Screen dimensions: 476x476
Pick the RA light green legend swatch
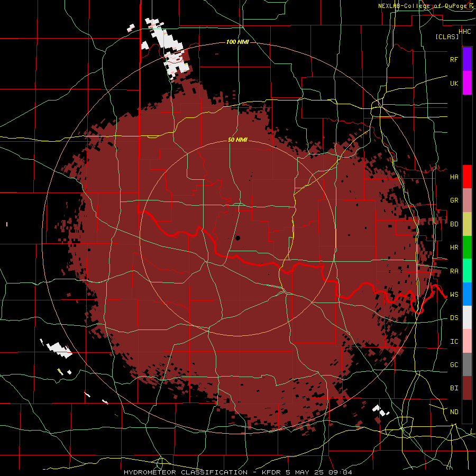[x=467, y=271]
